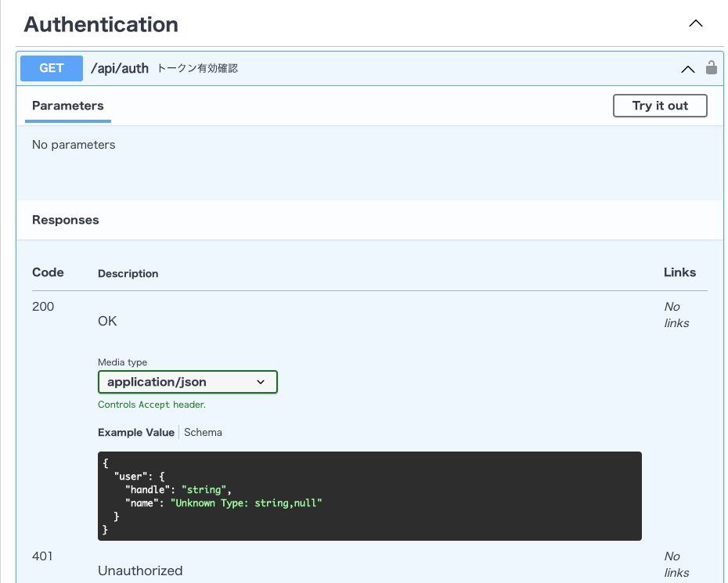Screen dimensions: 728x583
Task: Collapse the GET /api/auth operation chevron
Action: pos(687,69)
